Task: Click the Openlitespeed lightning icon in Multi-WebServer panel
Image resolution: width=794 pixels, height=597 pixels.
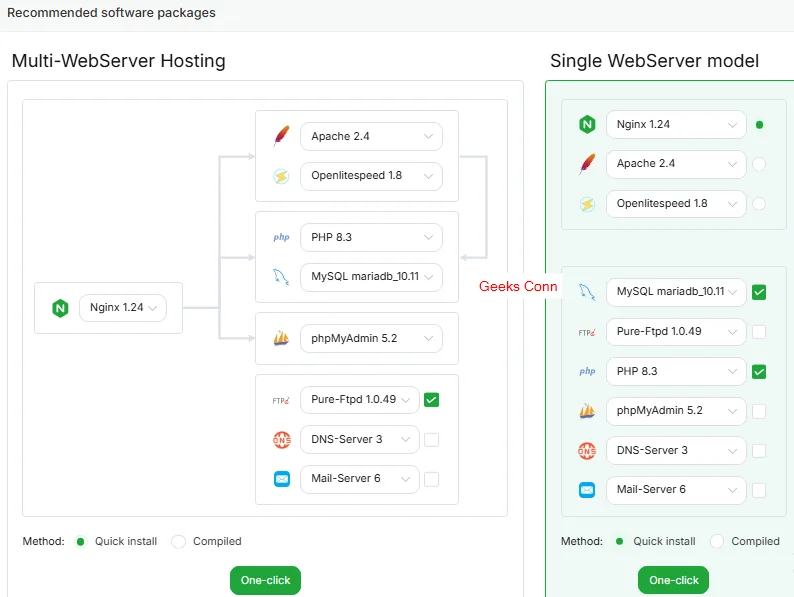Action: click(281, 176)
